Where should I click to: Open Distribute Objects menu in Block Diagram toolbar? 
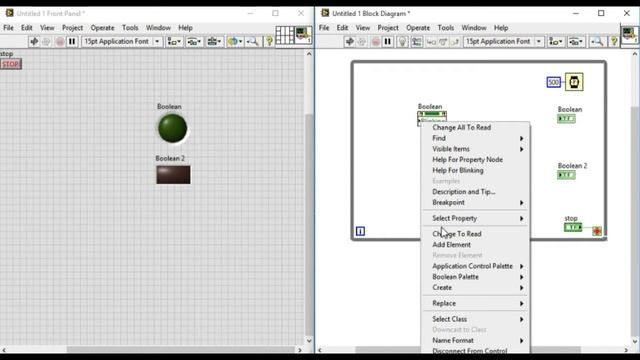[576, 42]
